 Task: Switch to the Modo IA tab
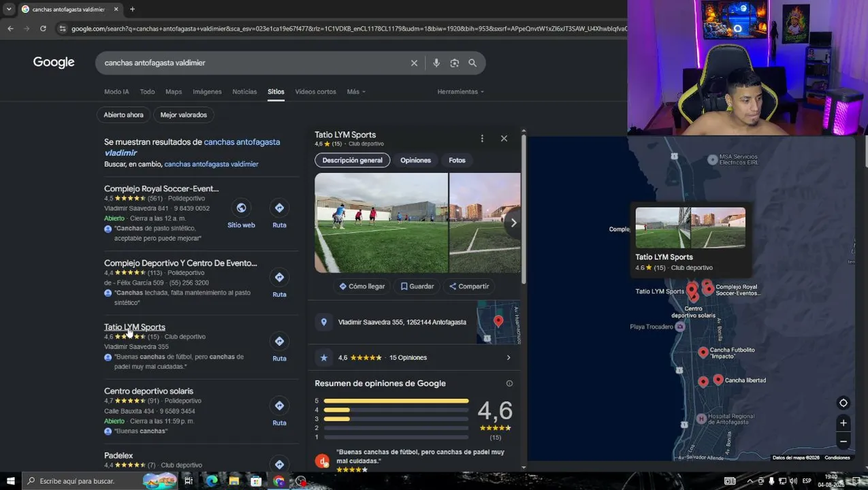pos(116,92)
